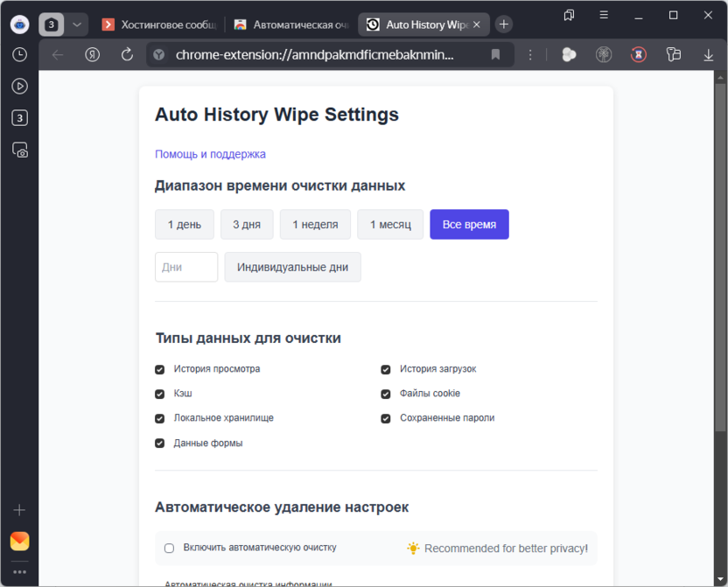The height and width of the screenshot is (587, 728).
Task: Open the browser hamburger menu
Action: click(604, 15)
